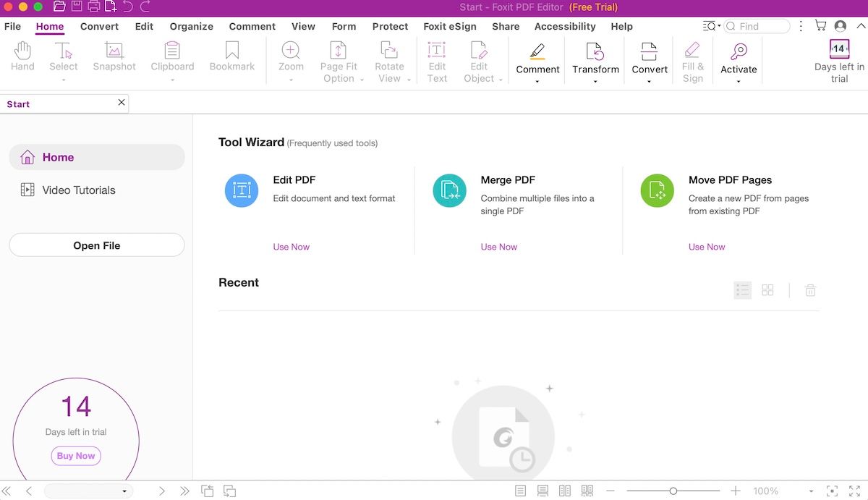
Task: Open the Activate dropdown
Action: click(x=739, y=82)
